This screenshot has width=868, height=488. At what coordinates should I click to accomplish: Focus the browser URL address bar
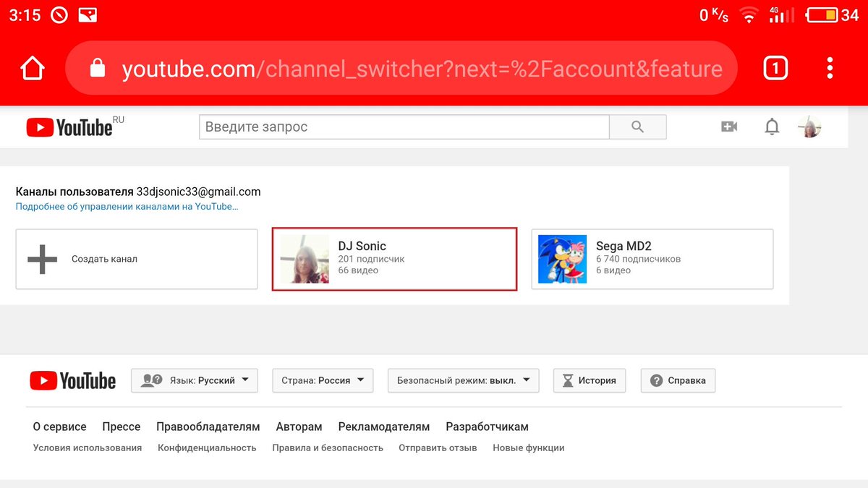[401, 68]
